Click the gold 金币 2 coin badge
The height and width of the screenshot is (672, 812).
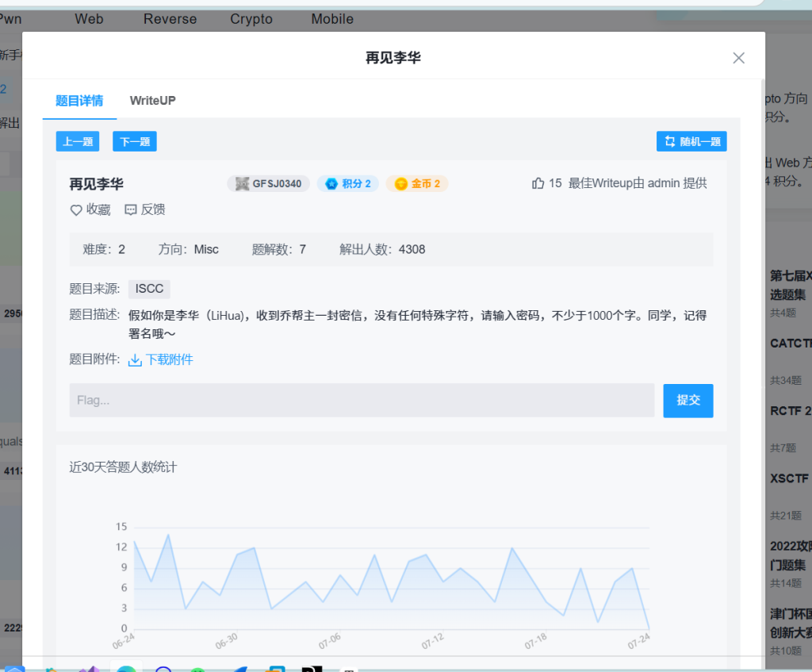(417, 184)
